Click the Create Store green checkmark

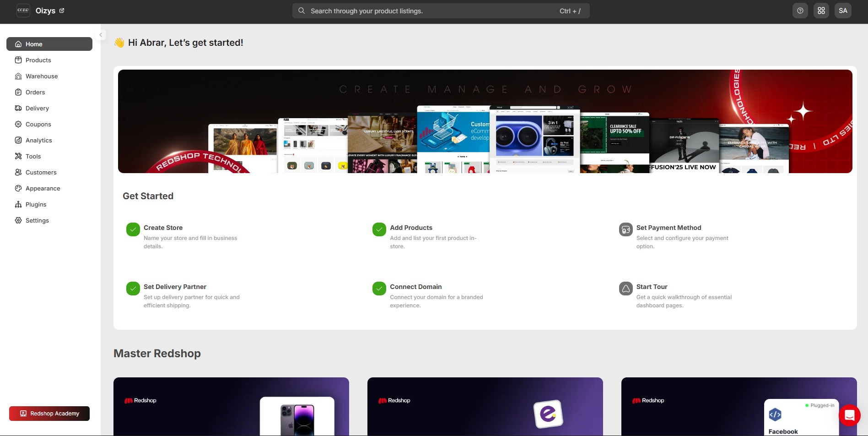pyautogui.click(x=133, y=229)
